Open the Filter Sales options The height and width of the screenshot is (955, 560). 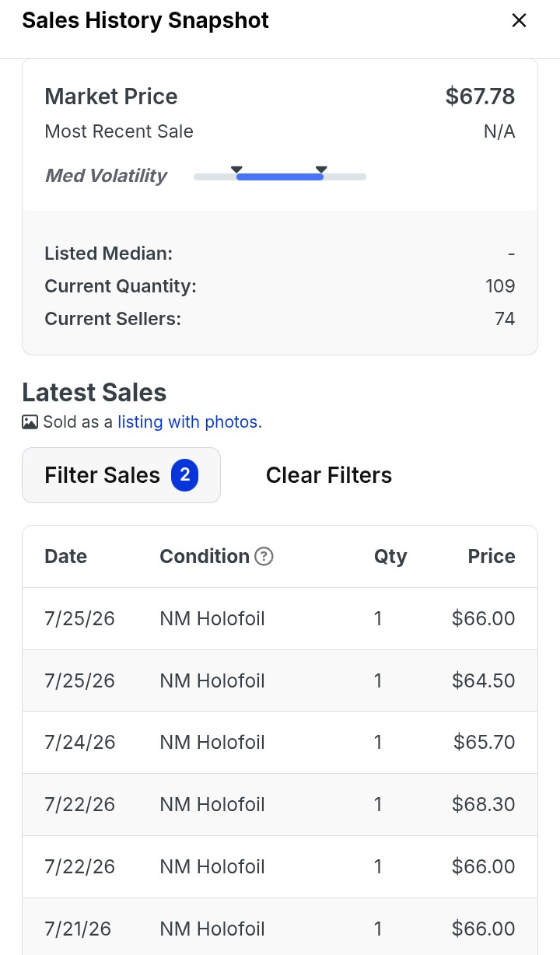pos(121,475)
